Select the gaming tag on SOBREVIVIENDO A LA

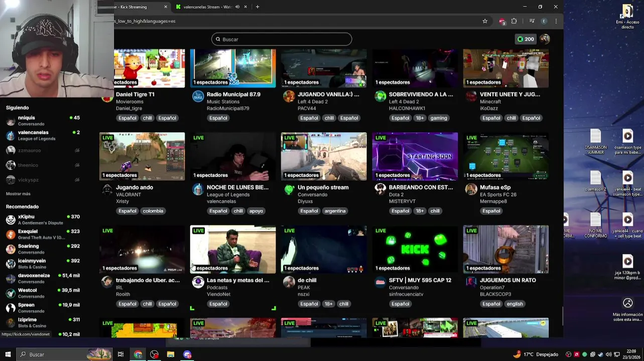[x=438, y=118]
